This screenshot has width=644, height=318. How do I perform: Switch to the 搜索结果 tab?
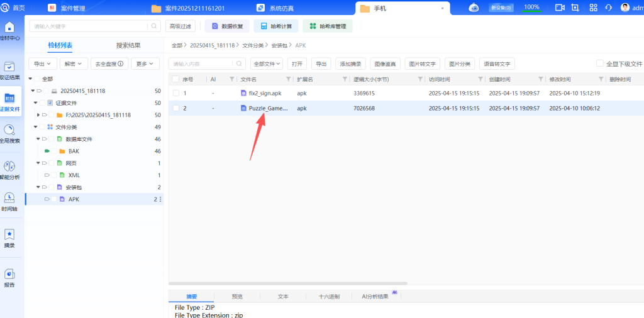coord(128,45)
